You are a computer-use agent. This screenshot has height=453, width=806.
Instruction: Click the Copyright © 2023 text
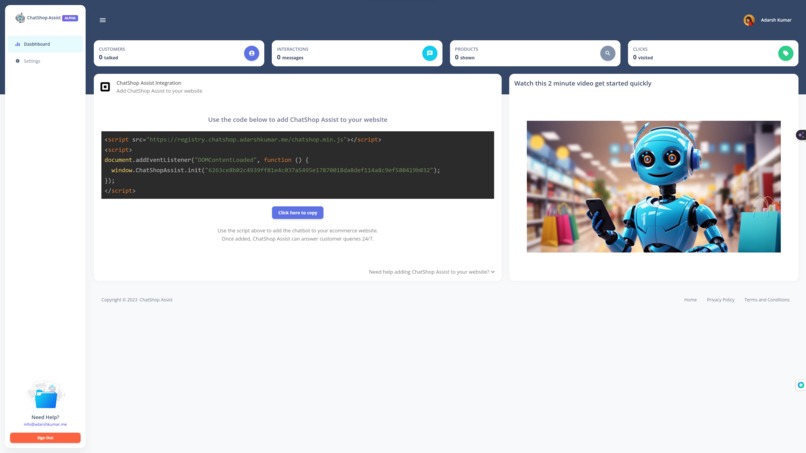click(x=119, y=300)
